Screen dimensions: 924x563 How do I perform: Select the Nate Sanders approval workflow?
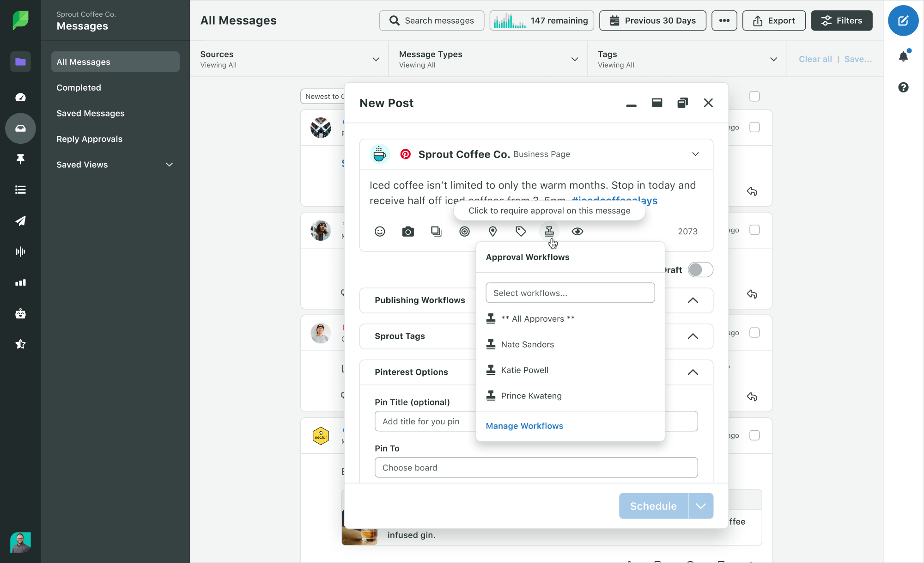tap(527, 344)
